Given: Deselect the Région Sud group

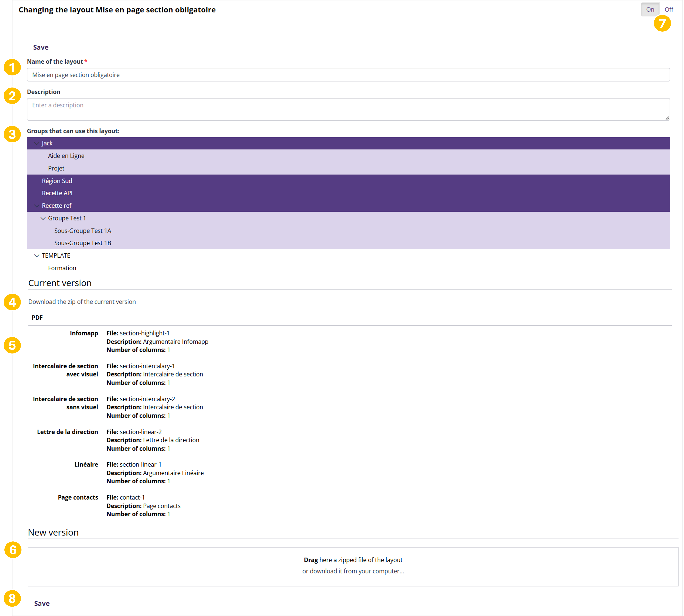Looking at the screenshot, I should pyautogui.click(x=57, y=181).
